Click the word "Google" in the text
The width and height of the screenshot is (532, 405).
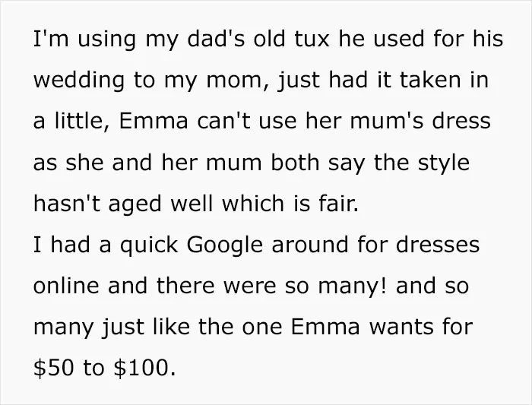pyautogui.click(x=224, y=245)
